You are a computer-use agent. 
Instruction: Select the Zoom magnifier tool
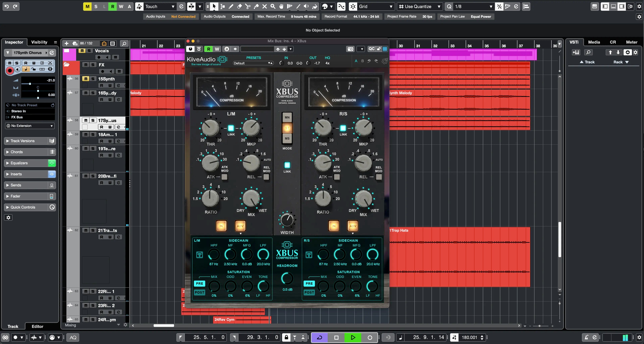click(x=273, y=7)
